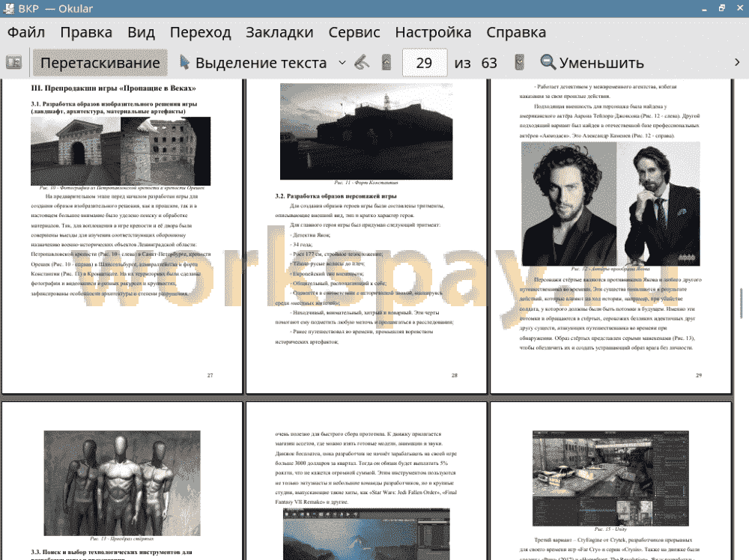Image resolution: width=749 pixels, height=560 pixels.
Task: Open the Сервис menu
Action: 354,32
